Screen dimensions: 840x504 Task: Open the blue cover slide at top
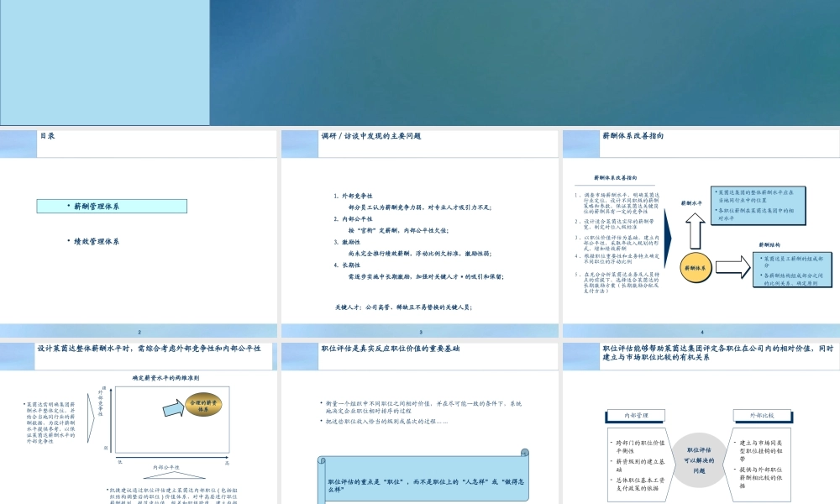[x=420, y=63]
